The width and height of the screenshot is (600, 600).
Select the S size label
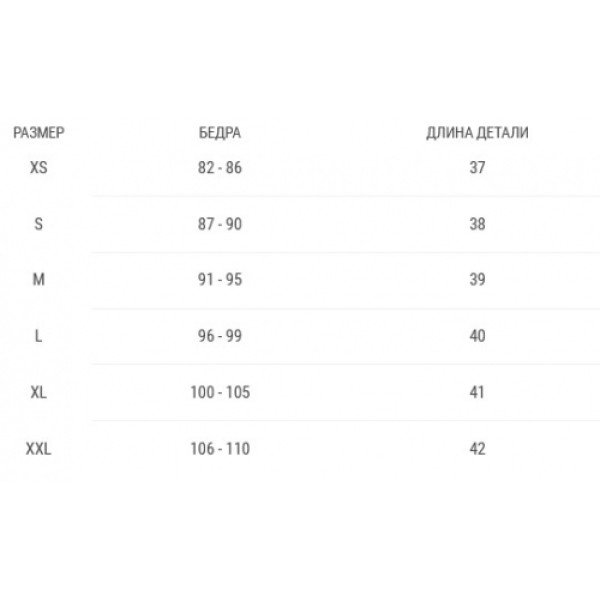(x=39, y=224)
